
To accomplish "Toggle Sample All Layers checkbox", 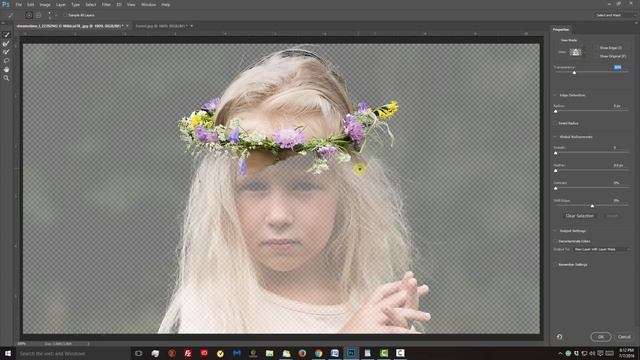I will point(65,15).
